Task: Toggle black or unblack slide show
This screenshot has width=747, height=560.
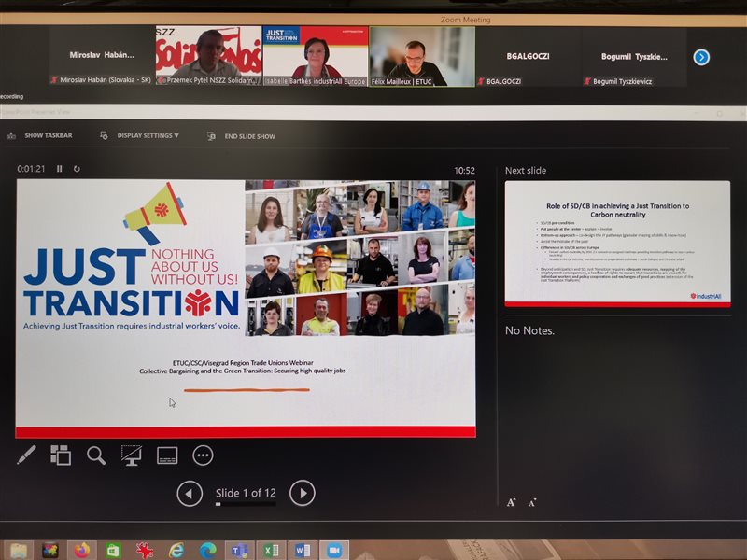Action: (132, 455)
